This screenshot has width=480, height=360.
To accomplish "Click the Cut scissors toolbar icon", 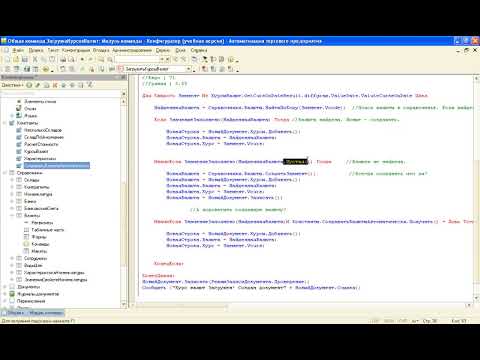I will point(35,59).
